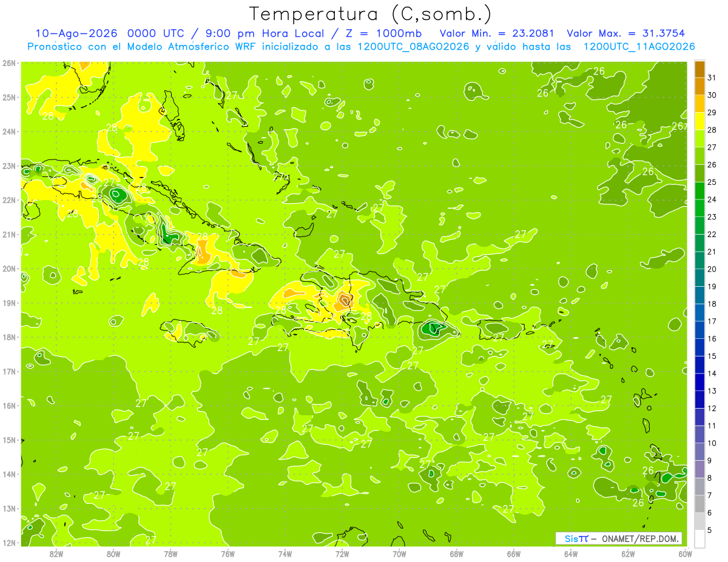The image size is (728, 562).
Task: Click the "64W" longitude label
Action: 571,553
